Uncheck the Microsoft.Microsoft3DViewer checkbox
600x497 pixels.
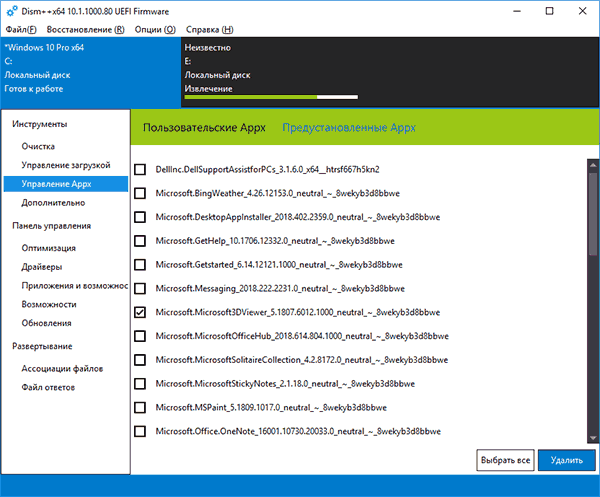click(140, 312)
